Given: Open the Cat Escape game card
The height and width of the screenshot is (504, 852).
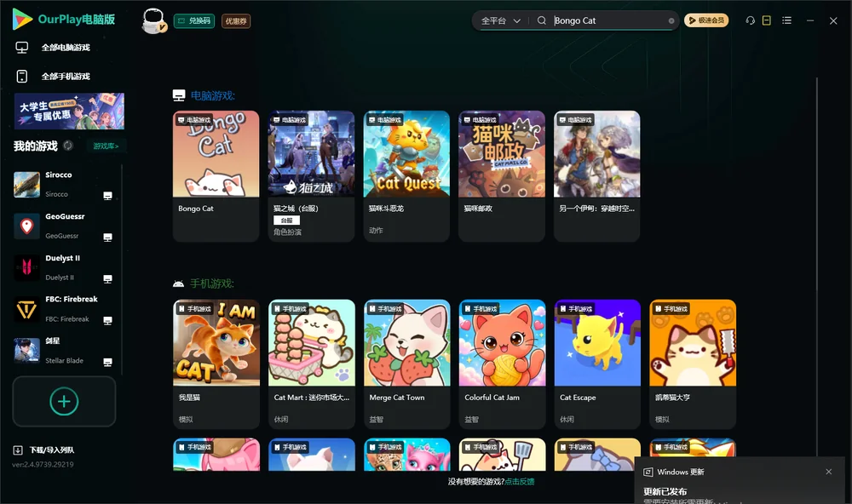Looking at the screenshot, I should pos(598,364).
